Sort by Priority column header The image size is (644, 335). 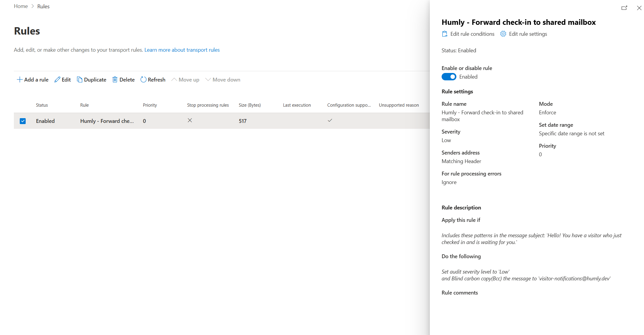[150, 105]
